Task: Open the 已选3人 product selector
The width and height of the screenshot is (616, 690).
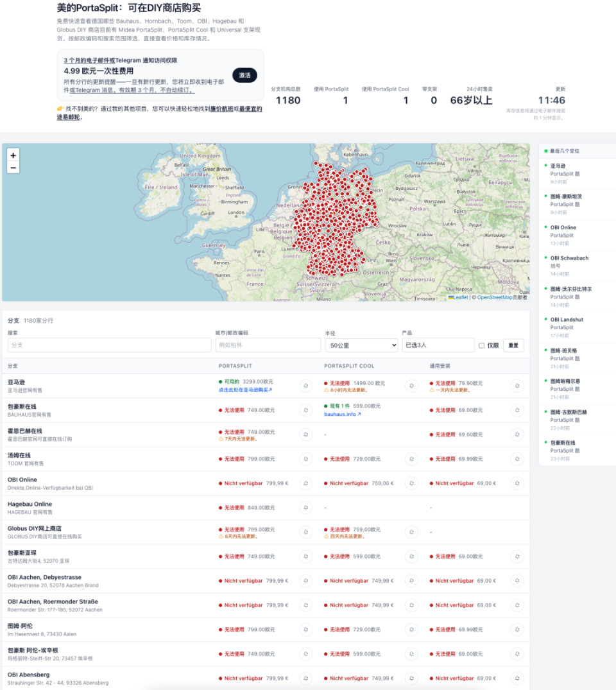Action: click(x=438, y=345)
